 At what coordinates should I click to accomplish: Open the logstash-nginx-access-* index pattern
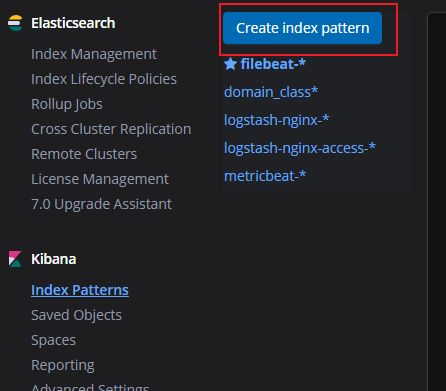click(300, 148)
